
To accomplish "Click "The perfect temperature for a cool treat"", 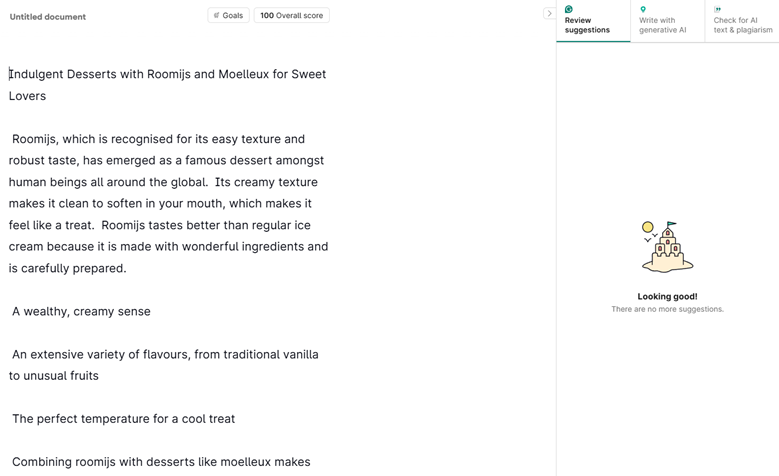I will click(x=123, y=418).
